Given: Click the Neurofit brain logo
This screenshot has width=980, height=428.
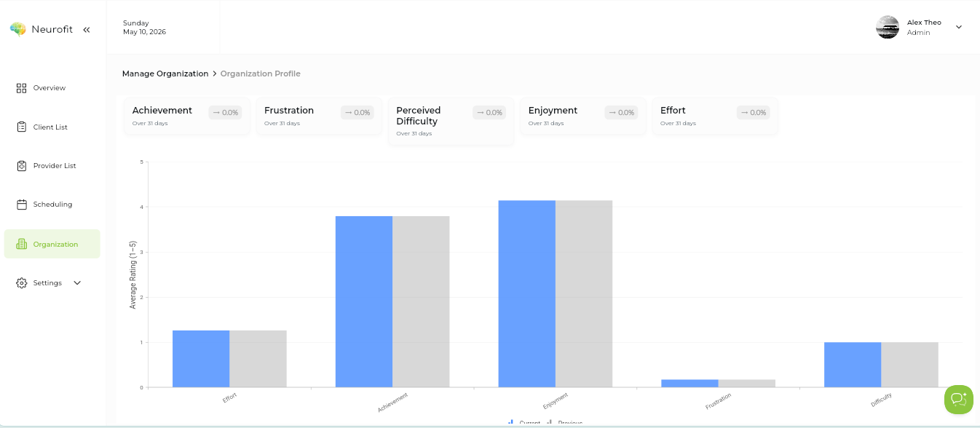Looking at the screenshot, I should pos(18,29).
